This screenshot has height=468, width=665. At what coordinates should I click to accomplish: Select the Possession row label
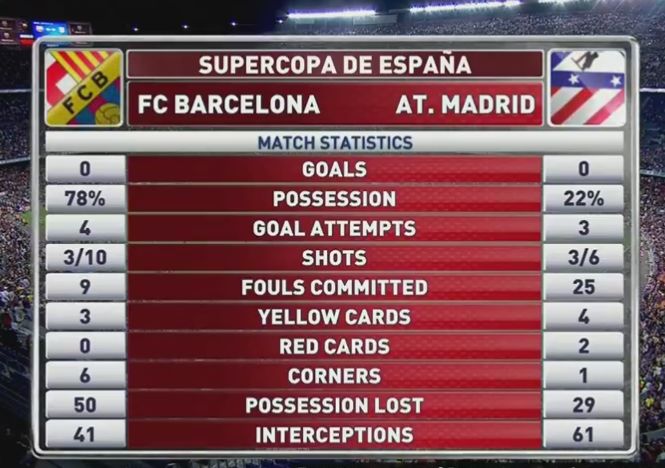click(x=334, y=199)
